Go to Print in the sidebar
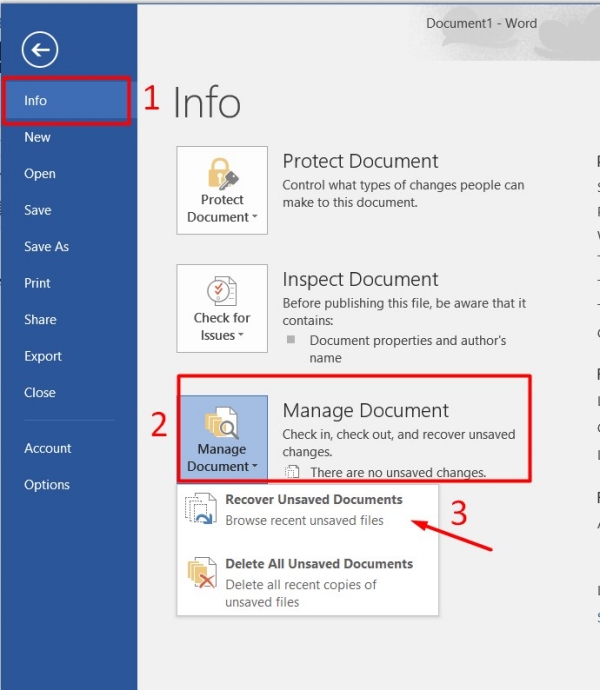Viewport: 600px width, 690px height. pos(37,283)
